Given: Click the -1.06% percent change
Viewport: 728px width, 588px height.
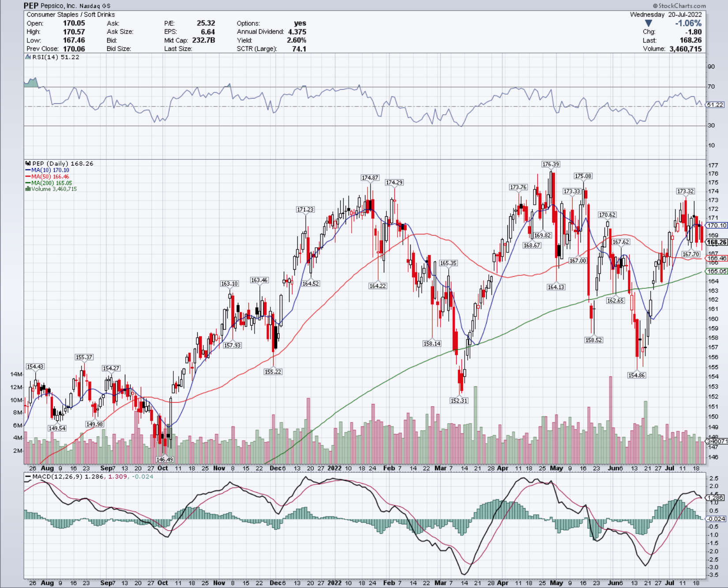Looking at the screenshot, I should pyautogui.click(x=688, y=23).
